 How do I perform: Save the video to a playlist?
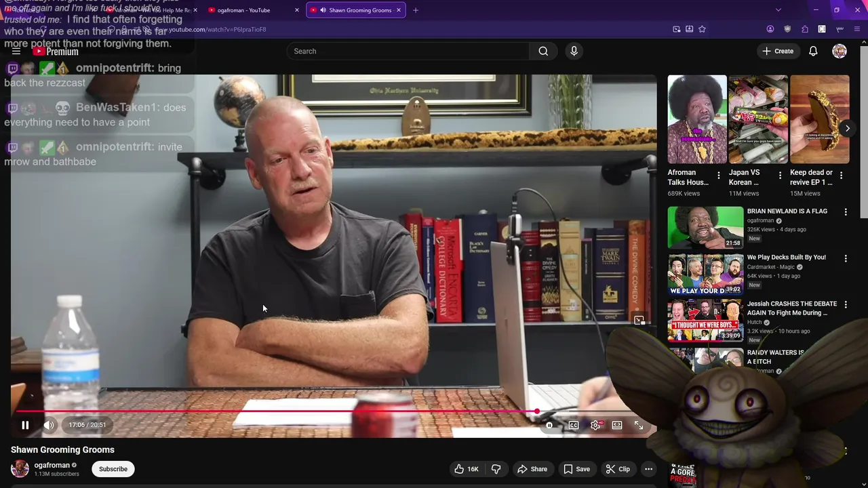(x=576, y=469)
